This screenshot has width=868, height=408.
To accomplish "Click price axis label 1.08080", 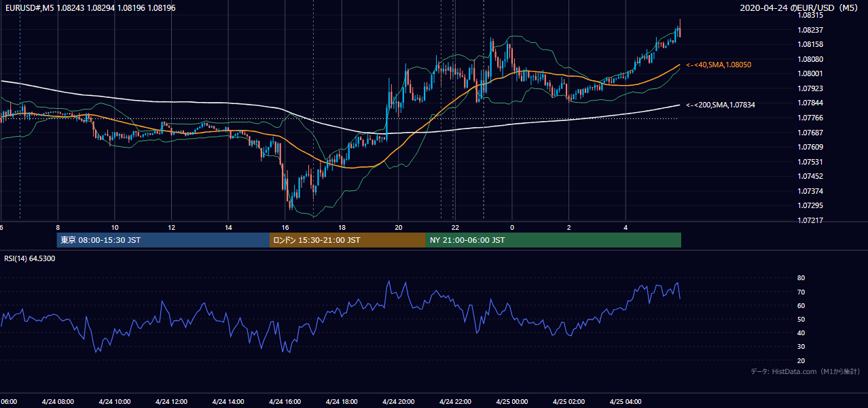I will pos(811,59).
